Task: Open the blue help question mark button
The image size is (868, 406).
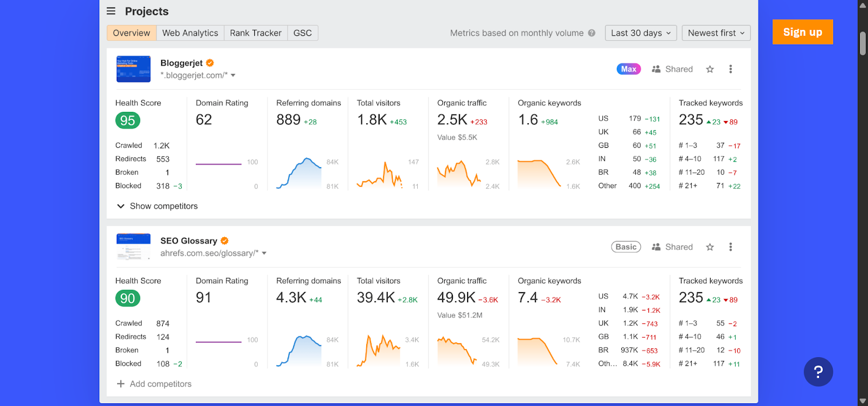Action: coord(818,372)
